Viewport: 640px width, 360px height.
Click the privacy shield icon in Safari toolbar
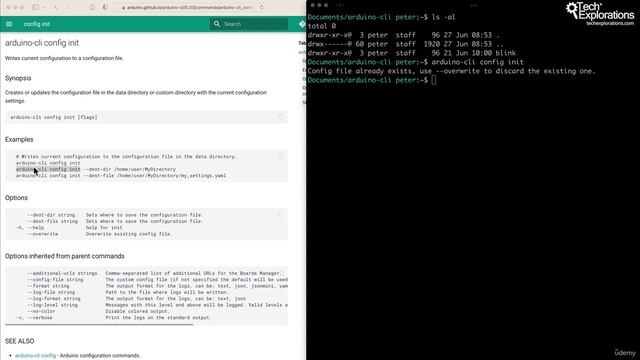[x=92, y=7]
